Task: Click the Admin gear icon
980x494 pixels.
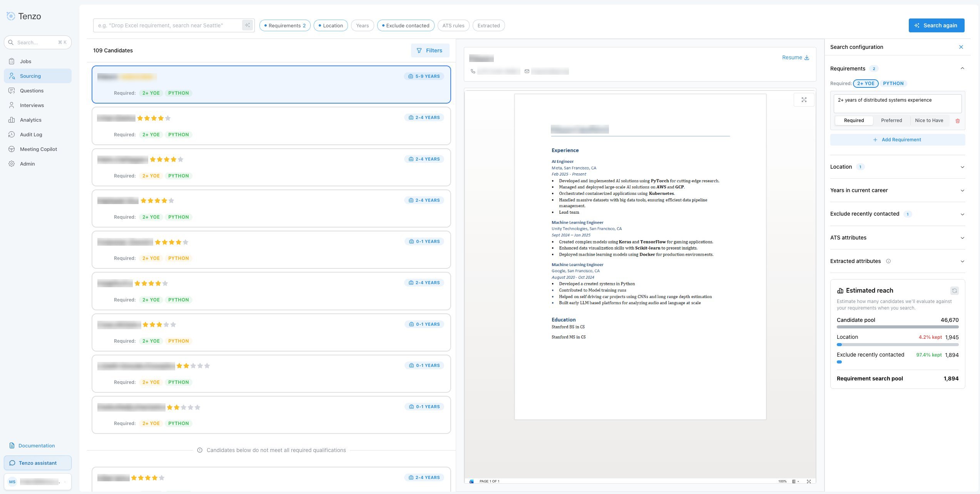Action: 12,164
